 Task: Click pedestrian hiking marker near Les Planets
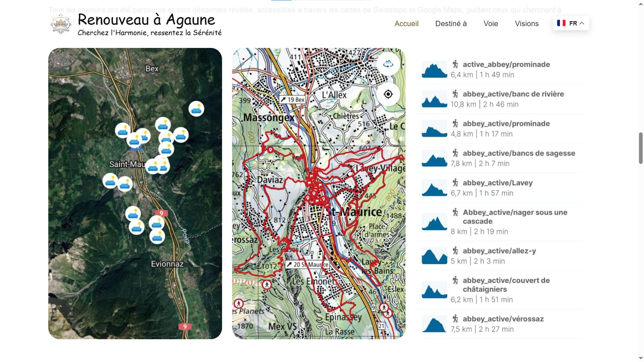[x=238, y=304]
